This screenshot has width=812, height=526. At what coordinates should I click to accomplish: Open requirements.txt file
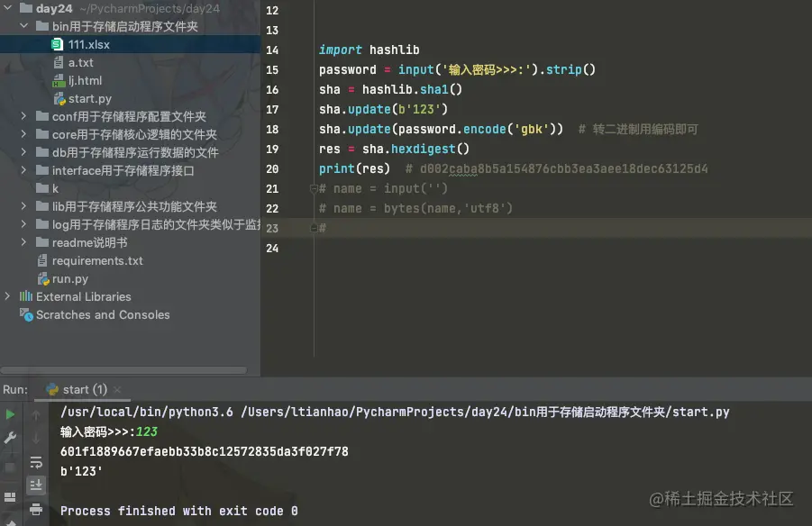(97, 260)
